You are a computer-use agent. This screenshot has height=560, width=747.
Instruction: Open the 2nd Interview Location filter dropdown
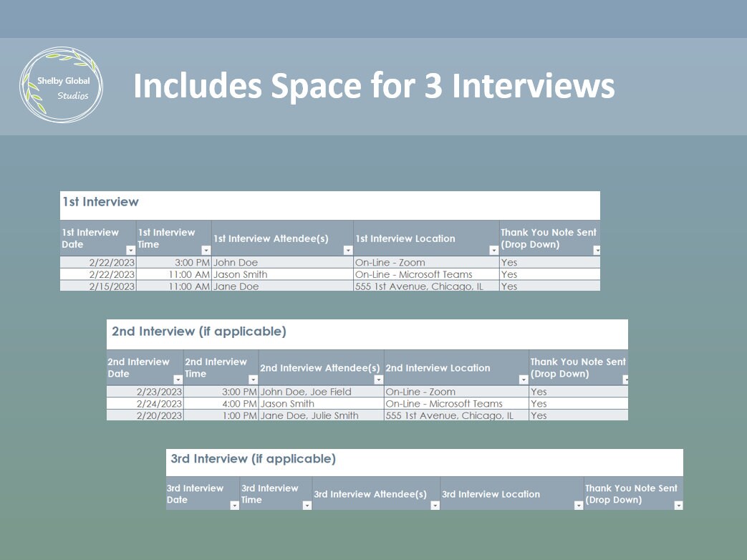[x=523, y=380]
